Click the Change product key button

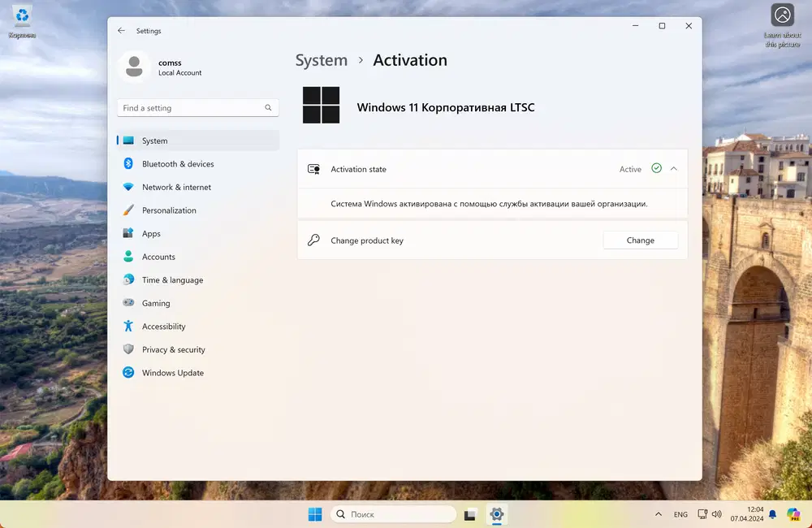641,240
